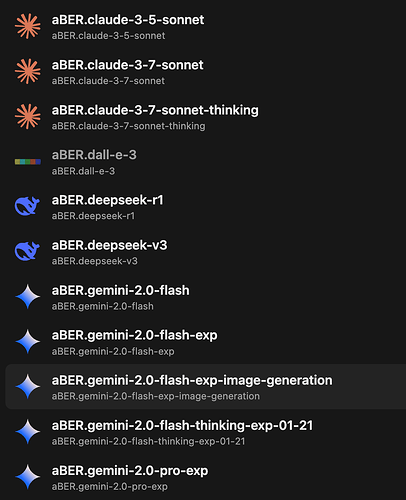Click the Gemini star icon for gemini-2.0-flash
The width and height of the screenshot is (406, 500).
pyautogui.click(x=28, y=296)
